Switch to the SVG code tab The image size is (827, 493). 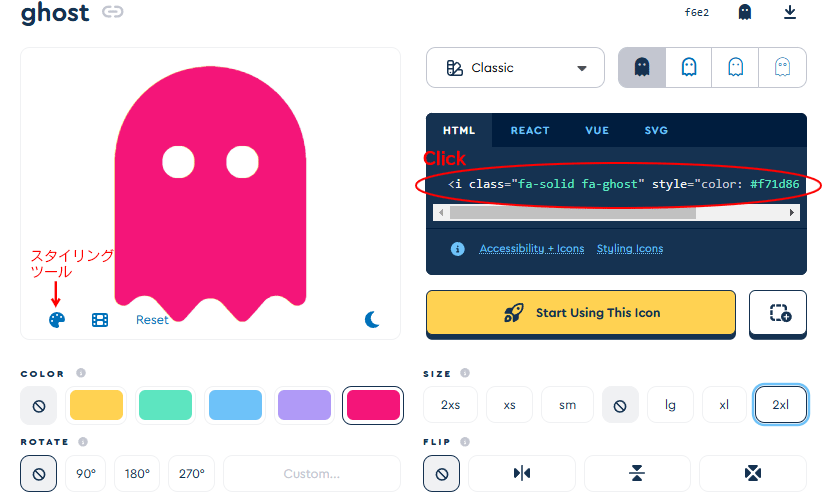click(x=656, y=130)
